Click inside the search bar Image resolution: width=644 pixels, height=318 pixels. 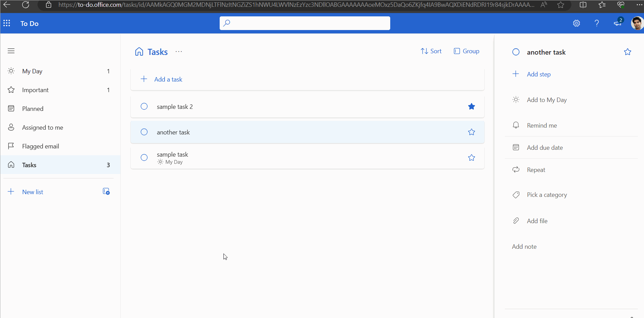click(304, 23)
